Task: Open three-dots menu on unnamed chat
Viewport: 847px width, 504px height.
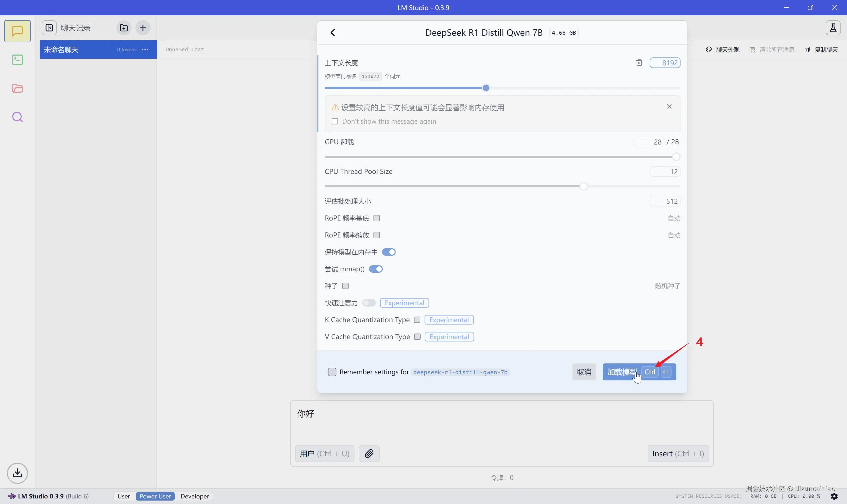Action: [145, 49]
